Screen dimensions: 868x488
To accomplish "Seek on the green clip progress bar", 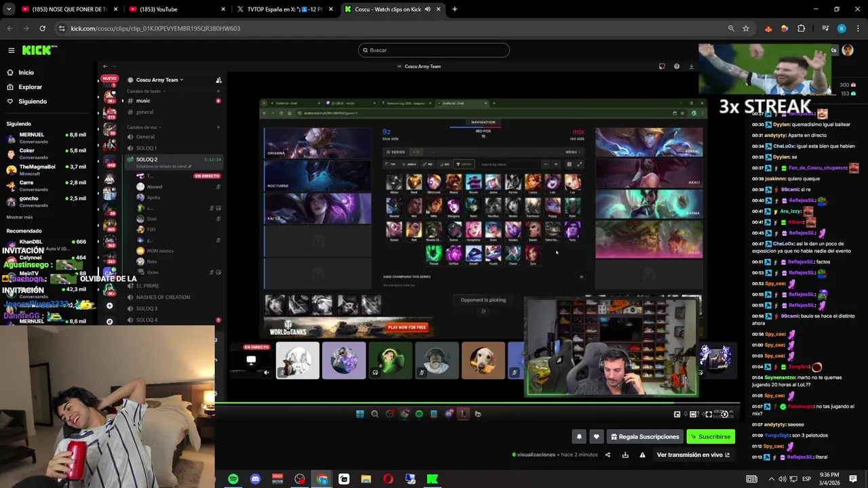I will (477, 403).
